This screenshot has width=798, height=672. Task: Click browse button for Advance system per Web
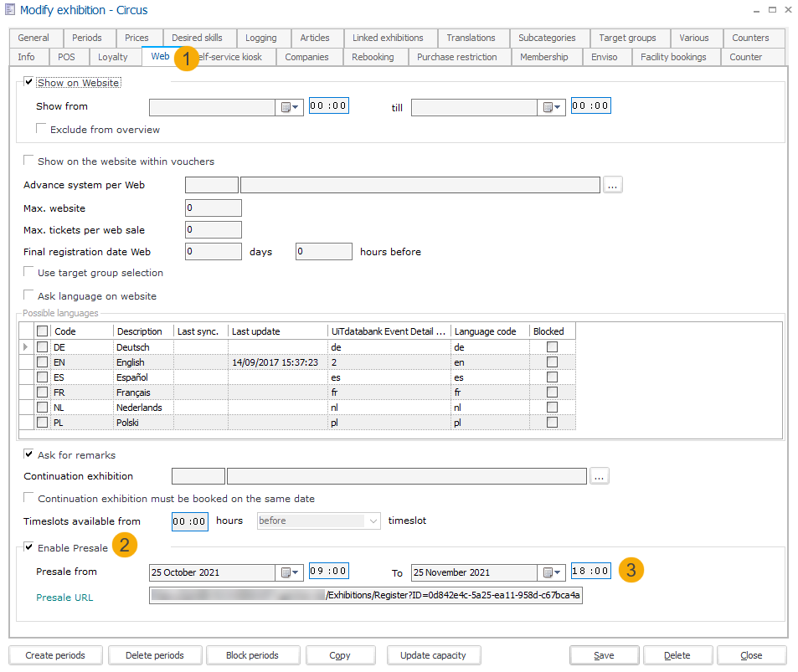(x=613, y=185)
